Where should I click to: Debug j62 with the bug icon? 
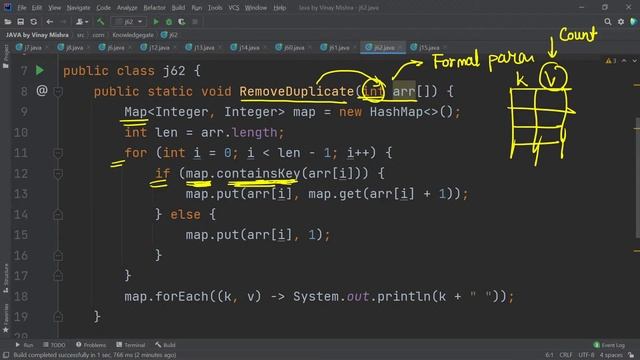coord(169,22)
